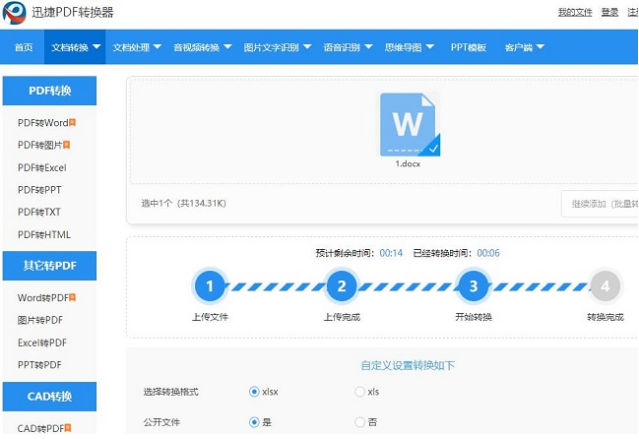
Task: Click step 1 circle 上传文件
Action: point(209,286)
